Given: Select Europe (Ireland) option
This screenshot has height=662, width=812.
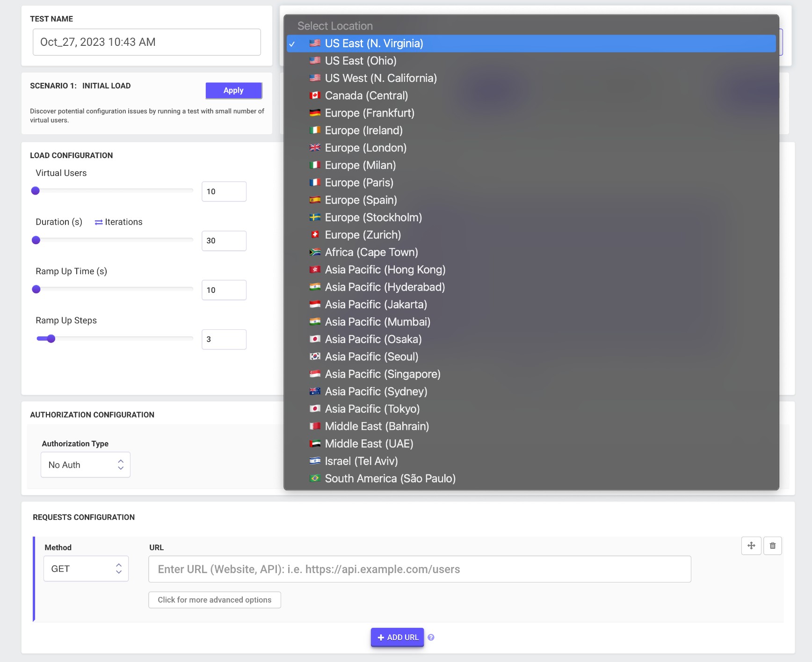Looking at the screenshot, I should click(x=531, y=131).
